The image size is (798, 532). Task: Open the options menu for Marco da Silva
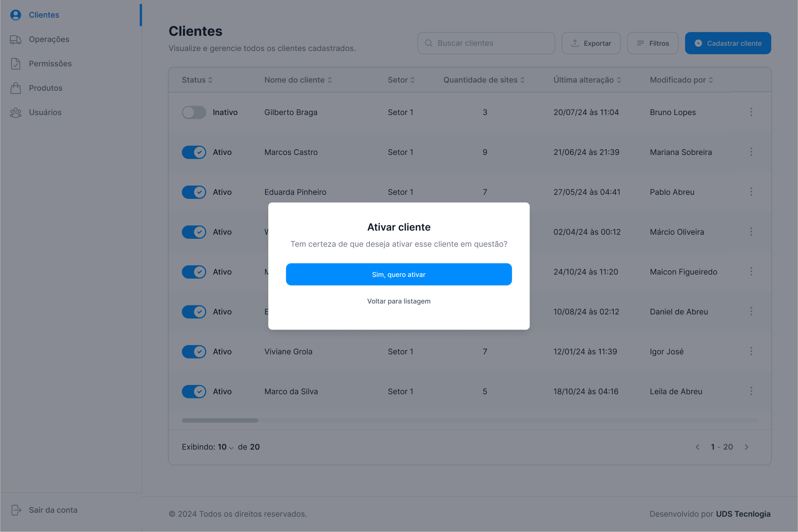[751, 391]
